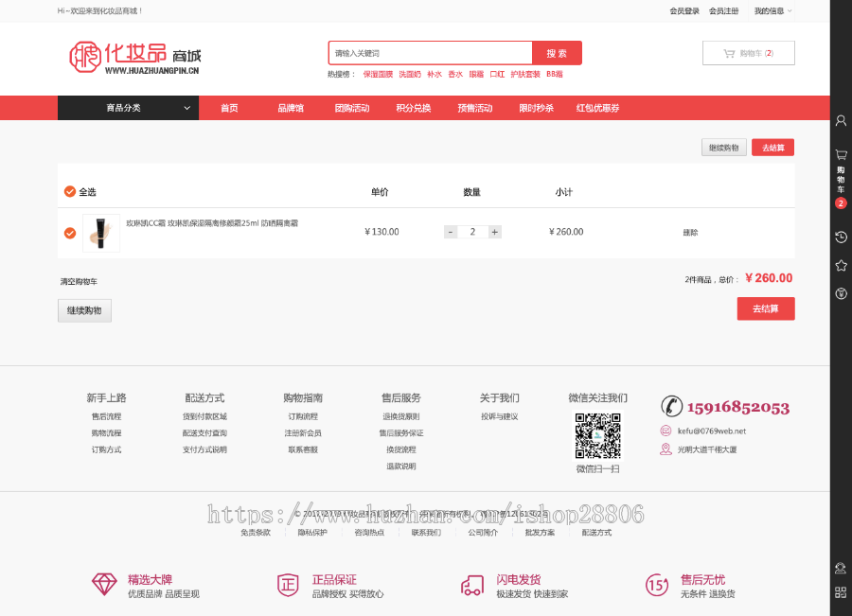Uncheck the 玫琳凯CC霜 item checkbox

[x=70, y=233]
